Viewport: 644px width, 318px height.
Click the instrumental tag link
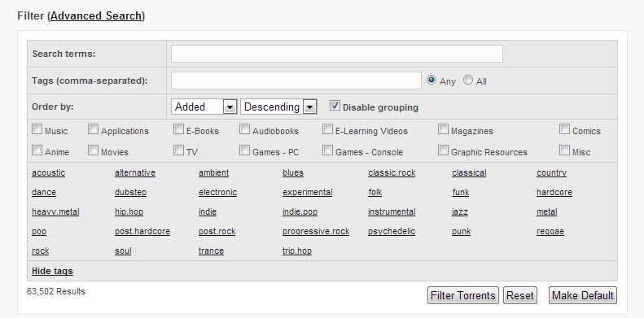pos(392,212)
